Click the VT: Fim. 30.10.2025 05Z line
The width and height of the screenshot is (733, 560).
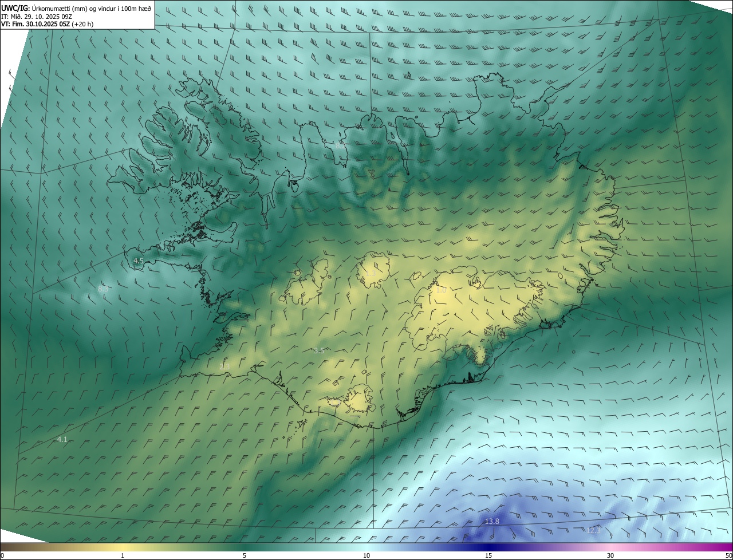pyautogui.click(x=47, y=24)
